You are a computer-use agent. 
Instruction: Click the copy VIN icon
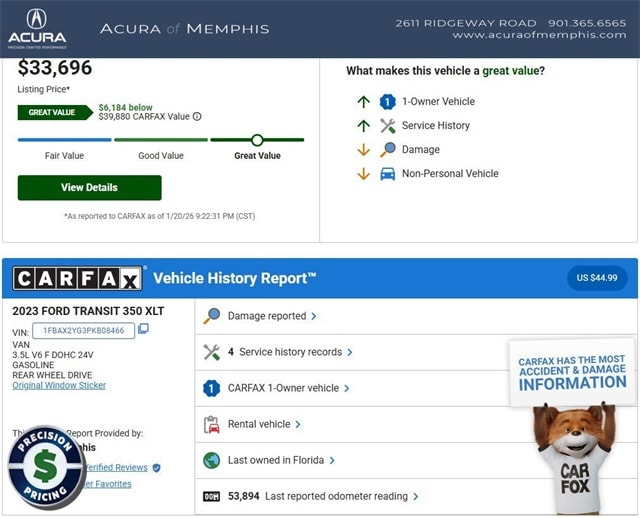point(143,329)
